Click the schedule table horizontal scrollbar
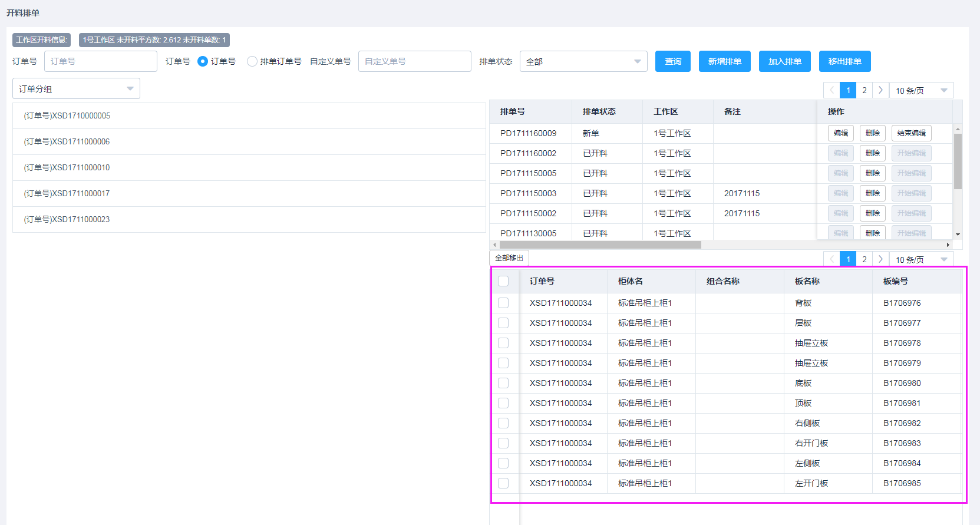Image resolution: width=980 pixels, height=525 pixels. point(600,245)
